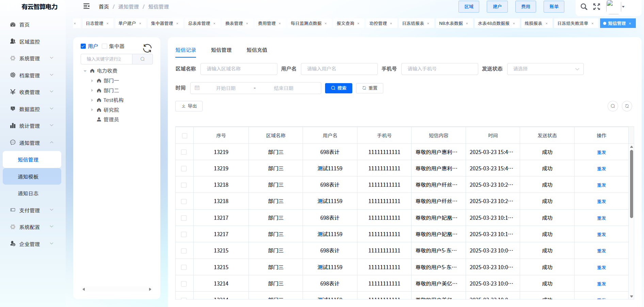Click the search icon next to tree keyword input
Viewport: 644px width, 307px height.
coord(142,59)
